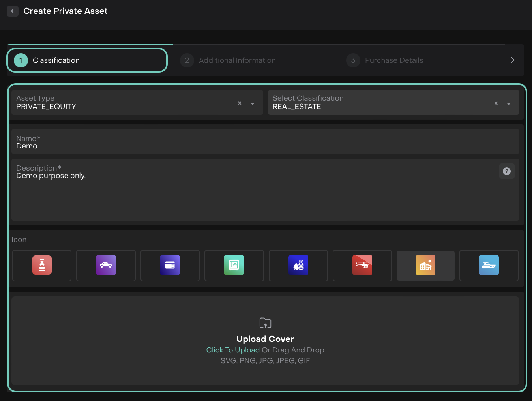
Task: Select the blue yacht icon
Action: [489, 265]
